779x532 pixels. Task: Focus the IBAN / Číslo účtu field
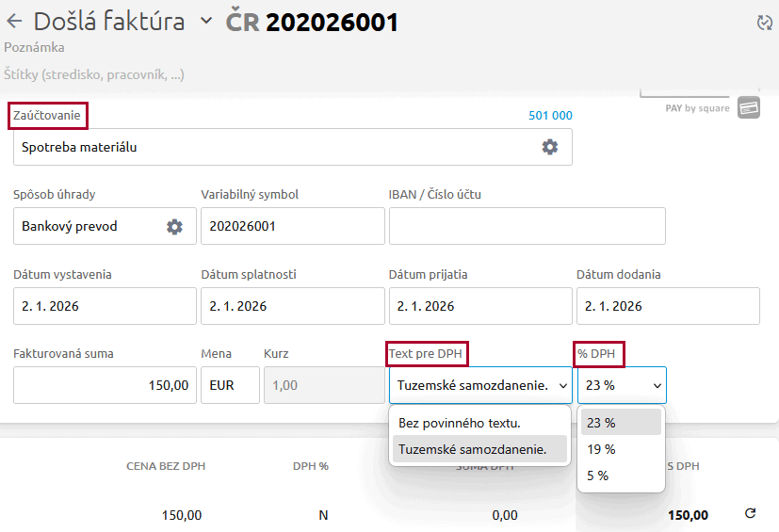527,226
